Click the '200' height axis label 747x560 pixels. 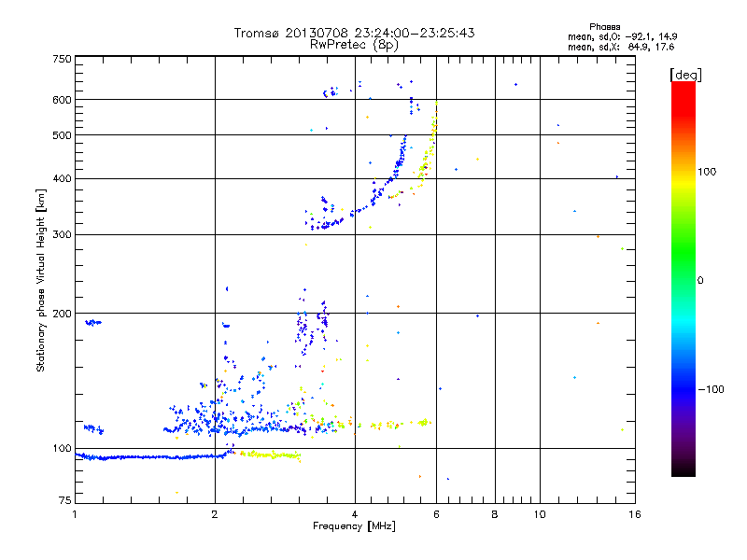click(62, 314)
